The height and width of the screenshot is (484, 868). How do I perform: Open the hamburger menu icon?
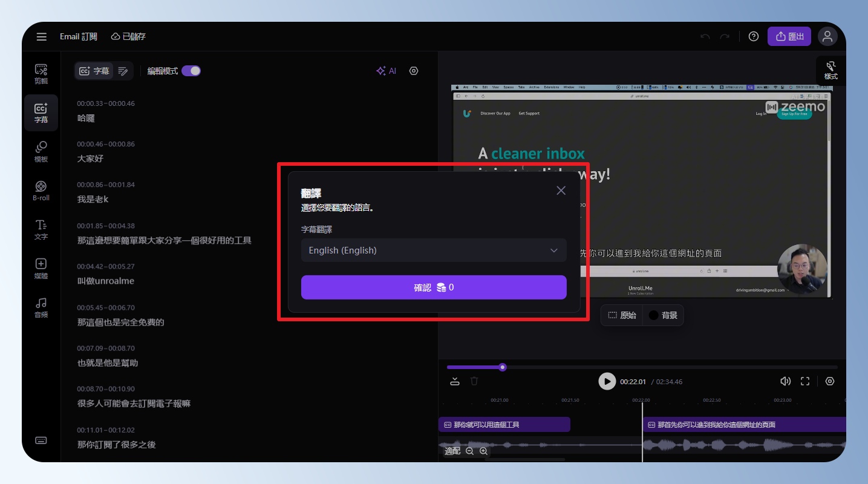tap(41, 37)
